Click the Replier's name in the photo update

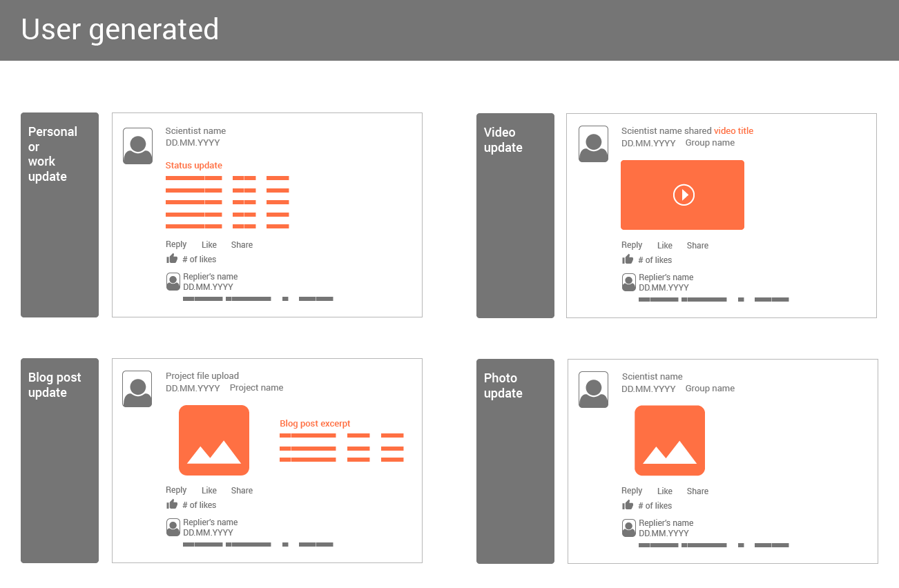click(x=666, y=522)
